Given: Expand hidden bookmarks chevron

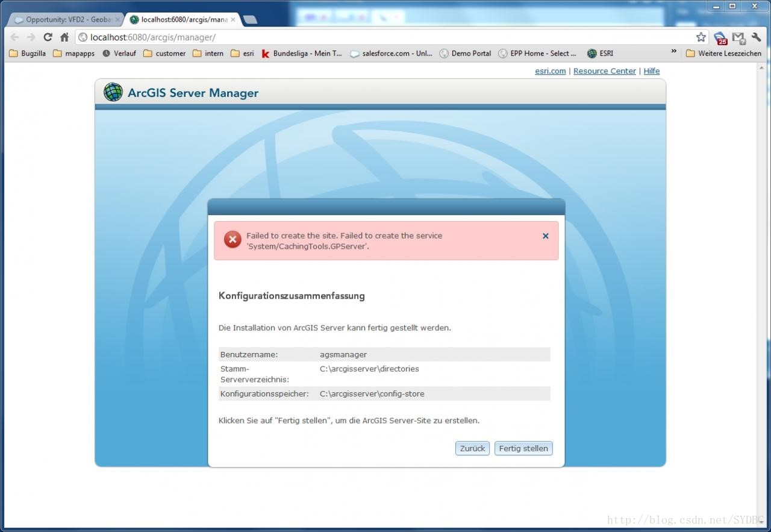Looking at the screenshot, I should [x=673, y=52].
